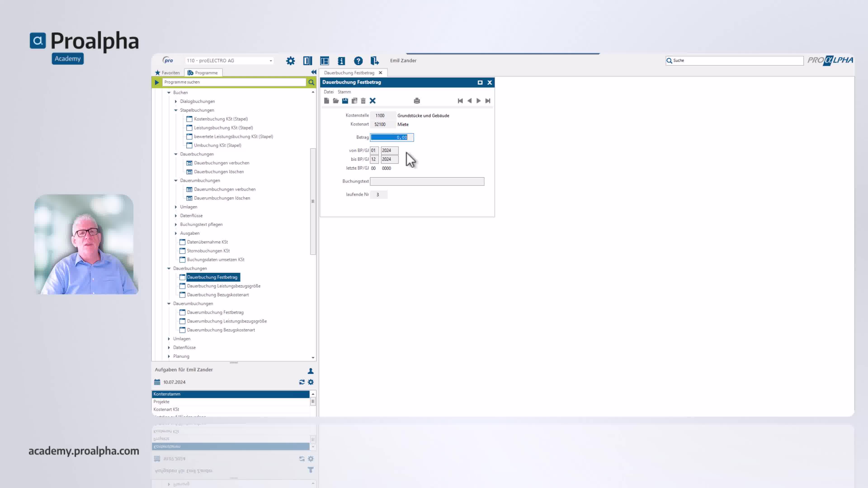Screen dimensions: 868x488
Task: Click the help question mark icon
Action: (x=358, y=61)
